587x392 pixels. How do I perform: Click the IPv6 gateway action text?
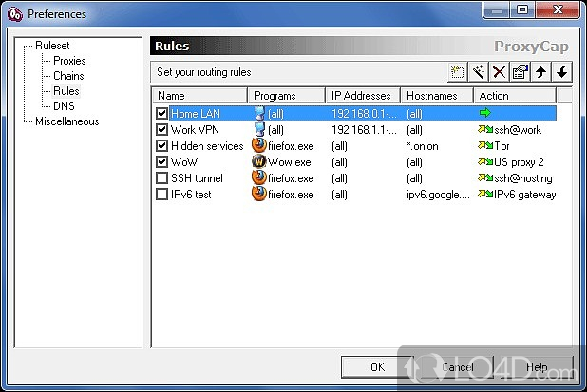525,194
